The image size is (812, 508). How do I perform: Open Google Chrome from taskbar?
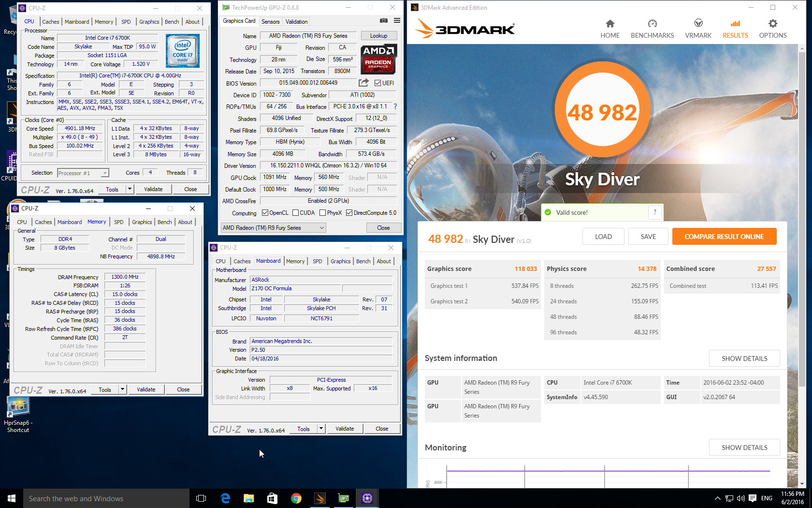pos(296,498)
